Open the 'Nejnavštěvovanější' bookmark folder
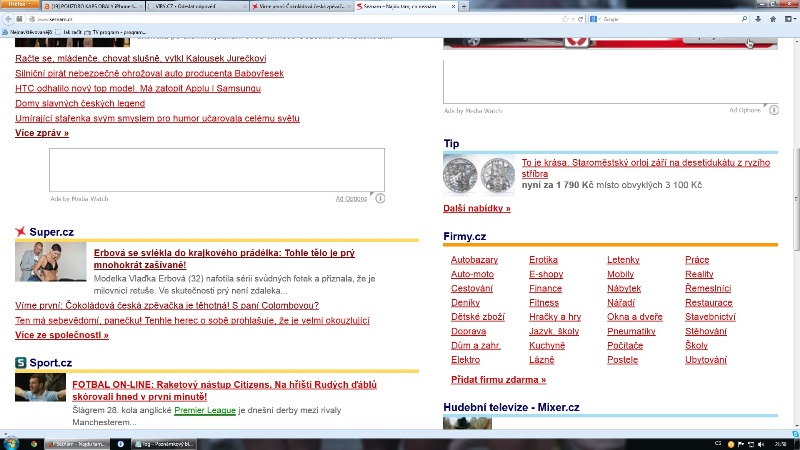 point(27,32)
